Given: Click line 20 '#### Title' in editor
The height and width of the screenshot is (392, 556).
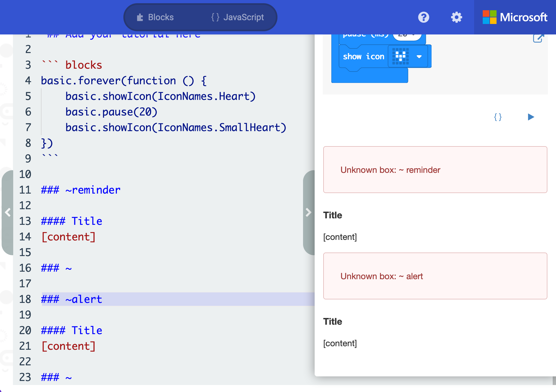Looking at the screenshot, I should tap(71, 330).
